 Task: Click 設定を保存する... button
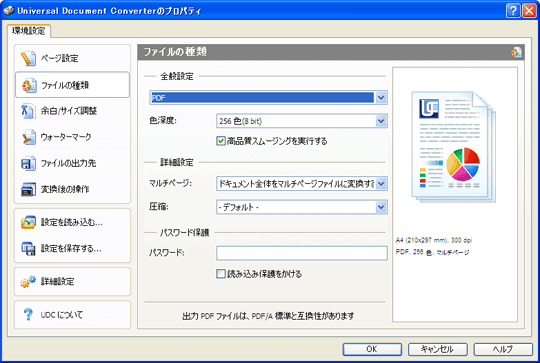[x=72, y=248]
